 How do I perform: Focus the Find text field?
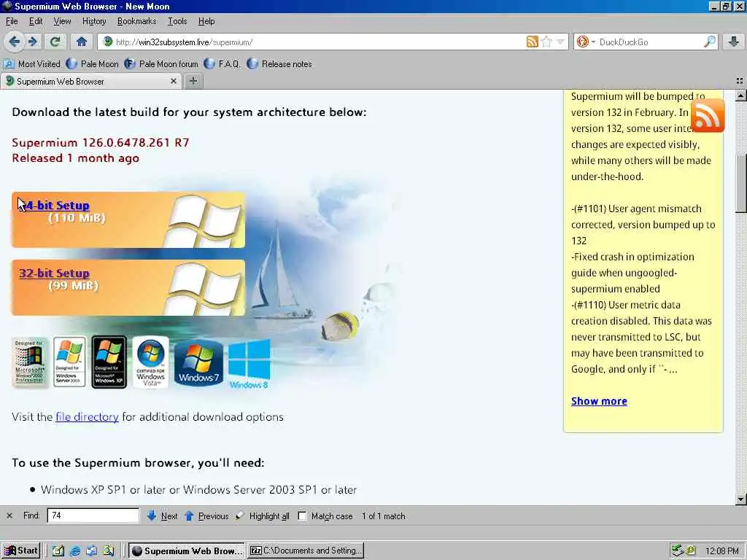pos(93,516)
